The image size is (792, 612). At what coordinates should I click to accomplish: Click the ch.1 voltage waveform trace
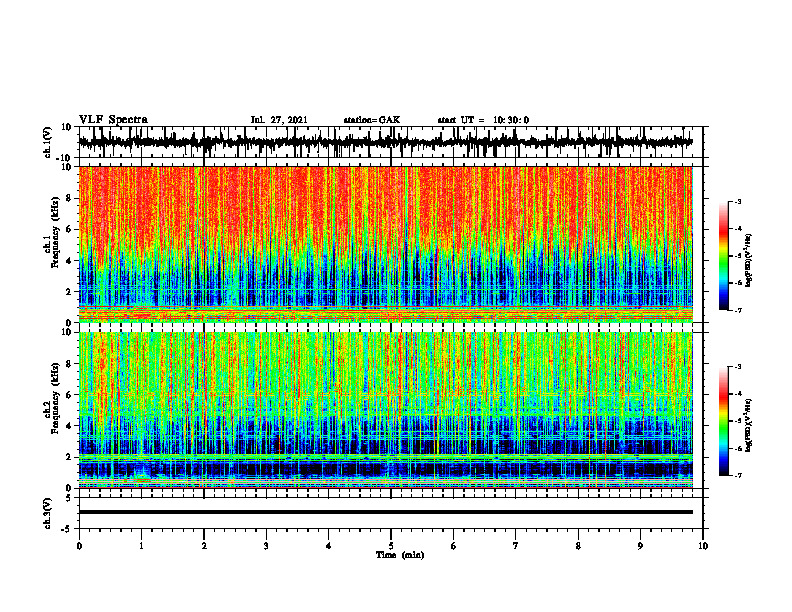pos(385,142)
